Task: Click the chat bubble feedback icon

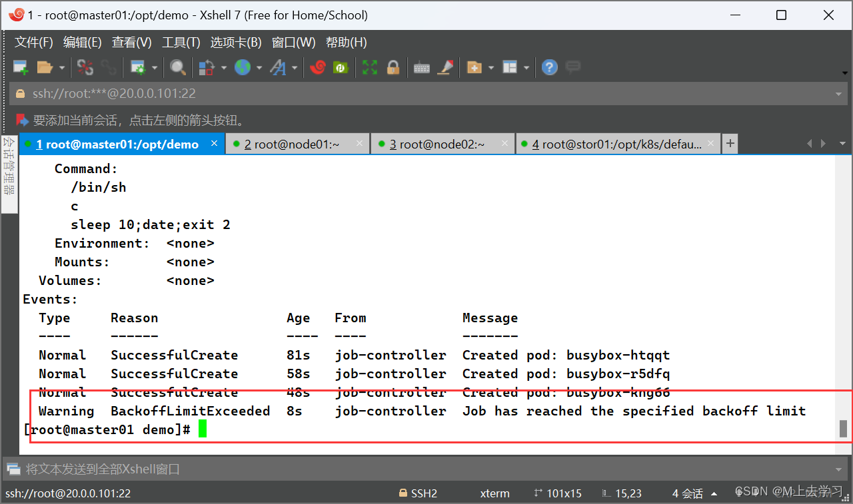Action: click(573, 67)
